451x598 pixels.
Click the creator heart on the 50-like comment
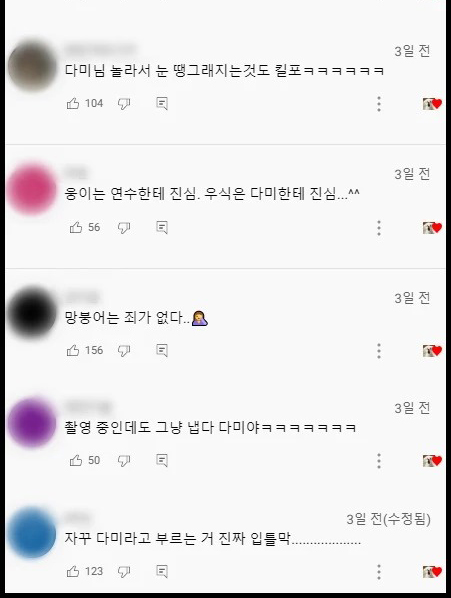(x=432, y=460)
